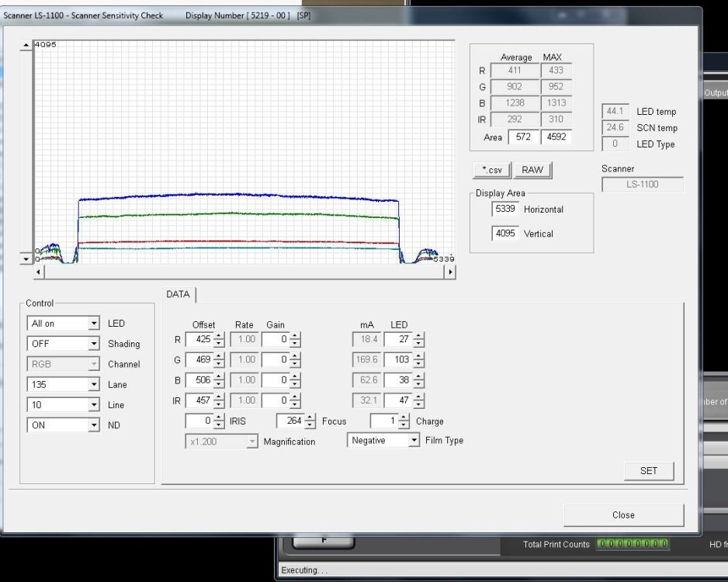Switch to the DATA tab
This screenshot has height=582, width=728.
click(179, 294)
